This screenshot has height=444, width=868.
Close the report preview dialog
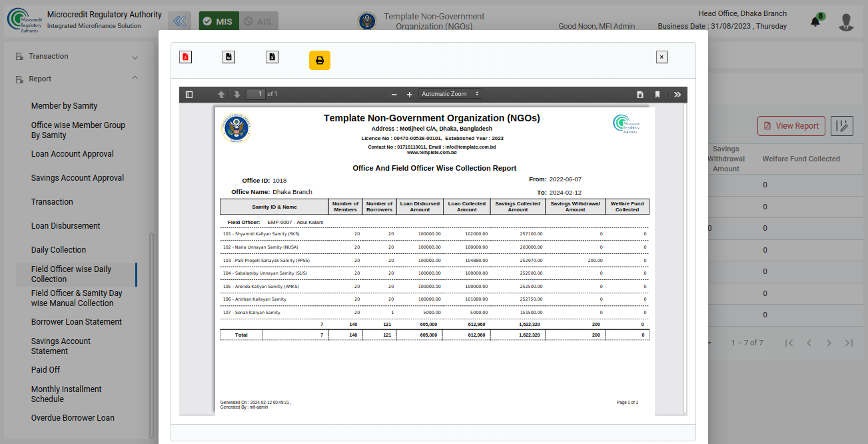point(661,57)
